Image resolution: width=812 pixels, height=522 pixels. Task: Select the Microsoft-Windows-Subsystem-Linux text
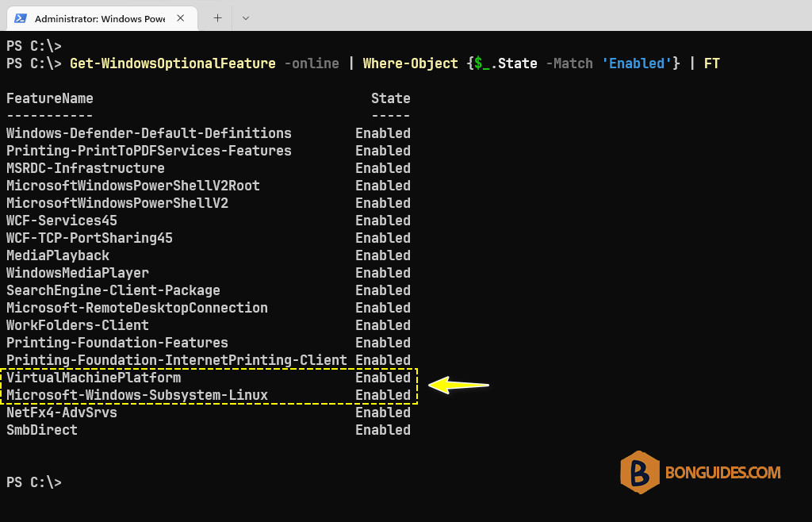point(136,395)
